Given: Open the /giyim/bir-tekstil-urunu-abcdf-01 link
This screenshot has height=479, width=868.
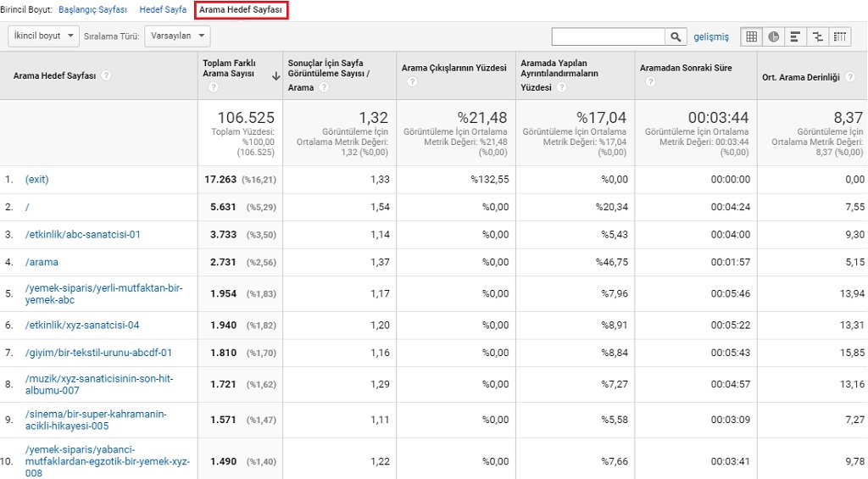Looking at the screenshot, I should [98, 353].
